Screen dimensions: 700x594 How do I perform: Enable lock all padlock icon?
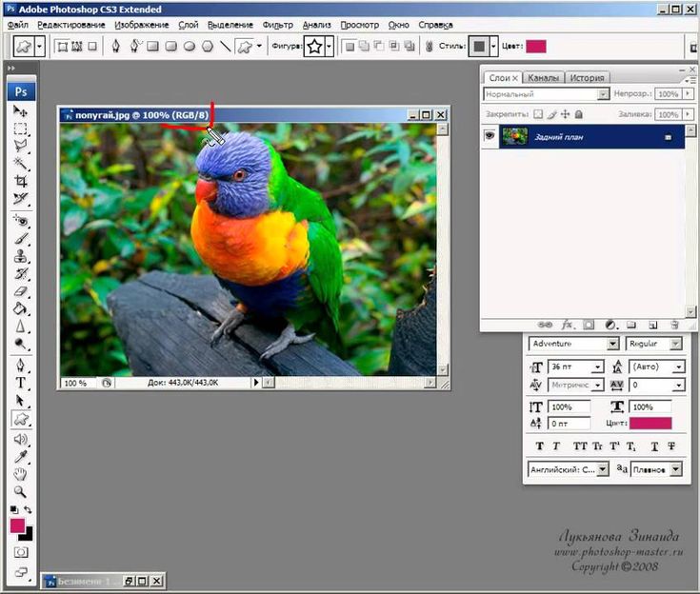click(x=579, y=114)
